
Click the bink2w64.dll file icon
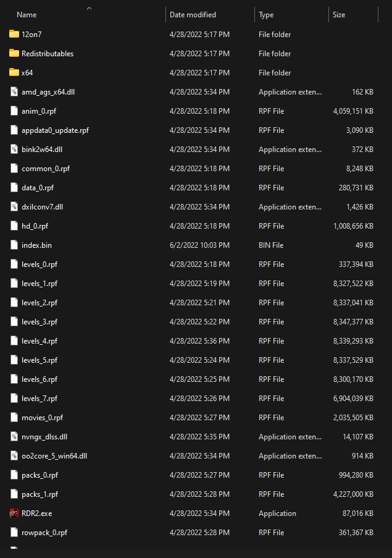14,149
